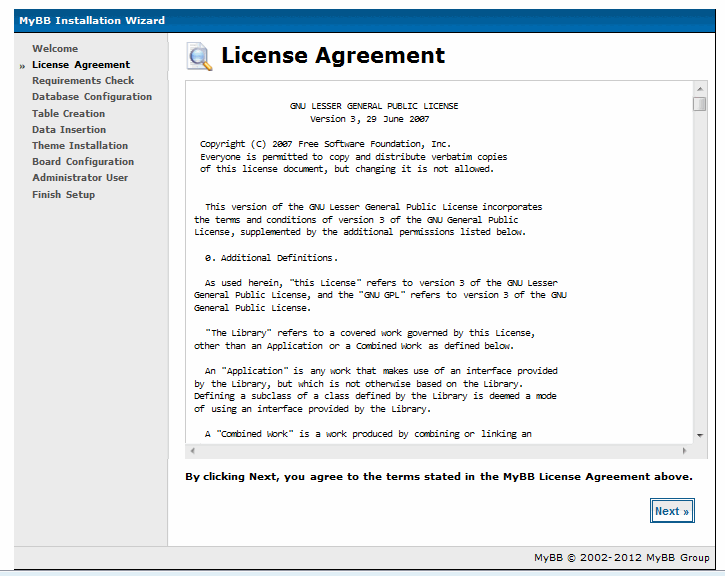Screen dimensions: 725x576
Task: Click the sidebar » current step marker
Action: pos(22,67)
